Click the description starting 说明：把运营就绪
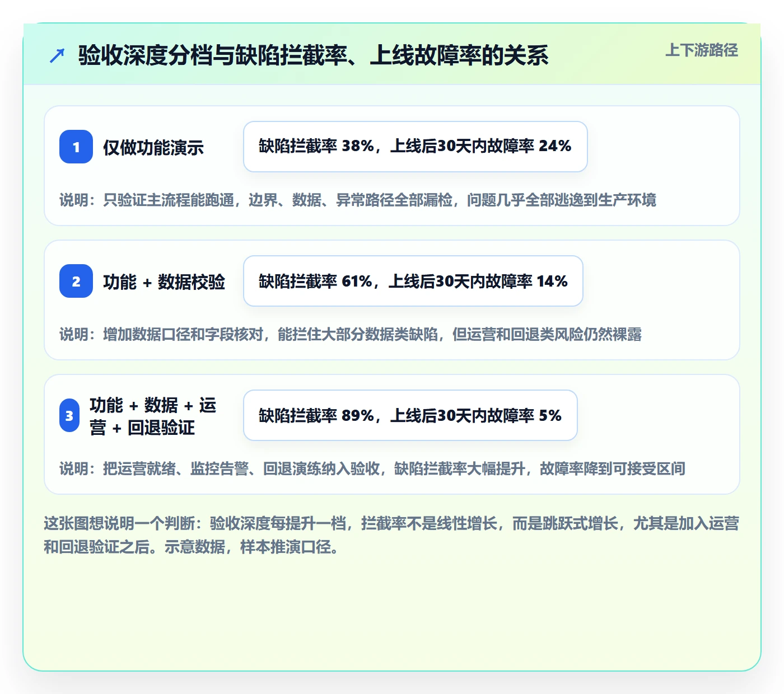784x694 pixels. pos(372,468)
